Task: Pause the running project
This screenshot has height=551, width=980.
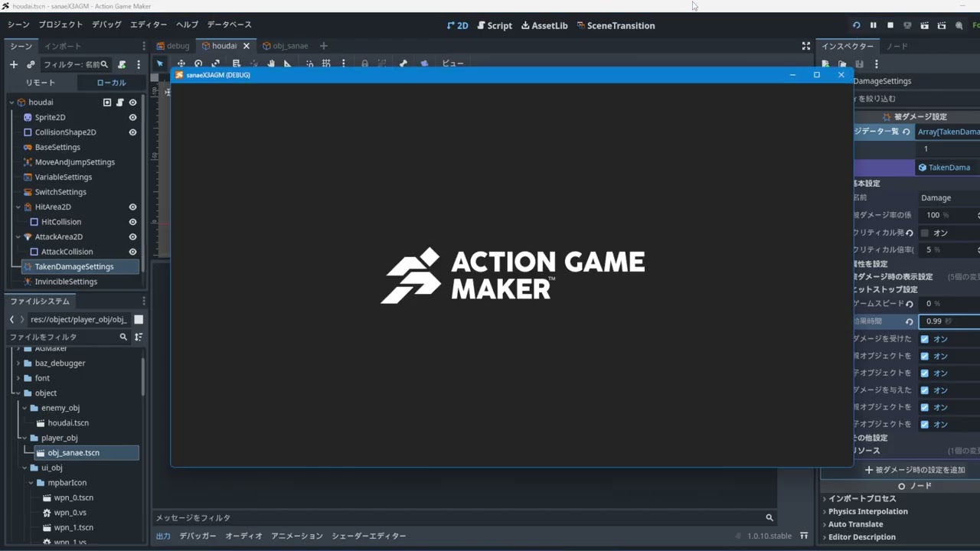Action: (873, 25)
